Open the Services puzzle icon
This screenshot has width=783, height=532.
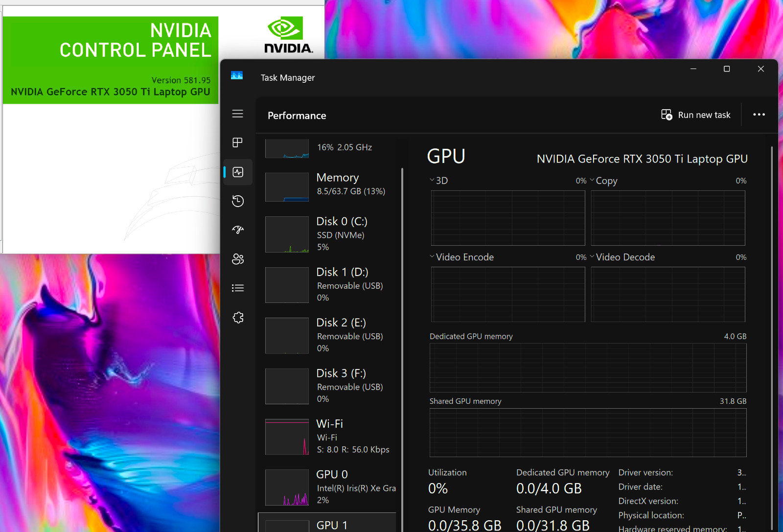pyautogui.click(x=238, y=318)
